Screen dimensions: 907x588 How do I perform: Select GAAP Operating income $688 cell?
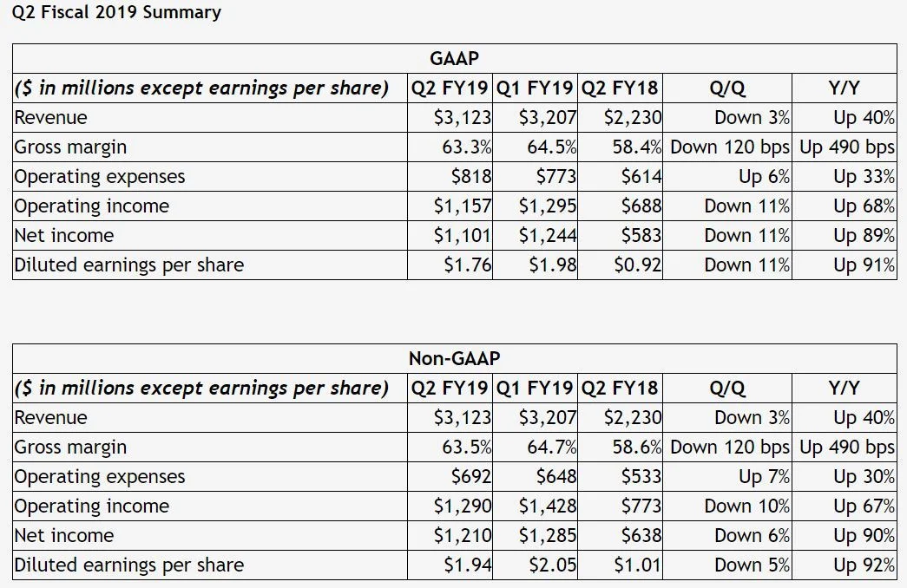[620, 206]
